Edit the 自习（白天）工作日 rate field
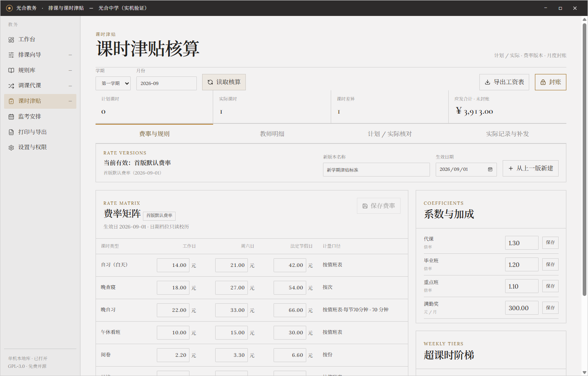588x376 pixels. [x=173, y=265]
